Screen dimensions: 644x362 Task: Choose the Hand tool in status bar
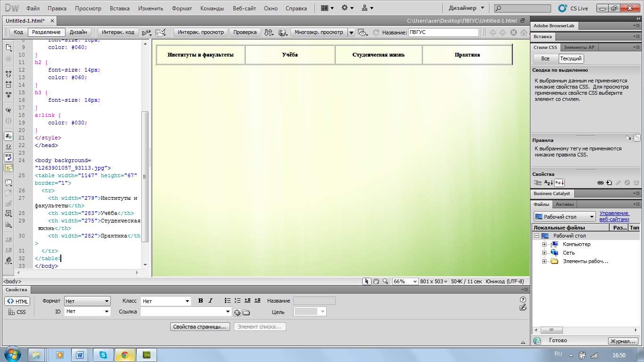pos(376,281)
